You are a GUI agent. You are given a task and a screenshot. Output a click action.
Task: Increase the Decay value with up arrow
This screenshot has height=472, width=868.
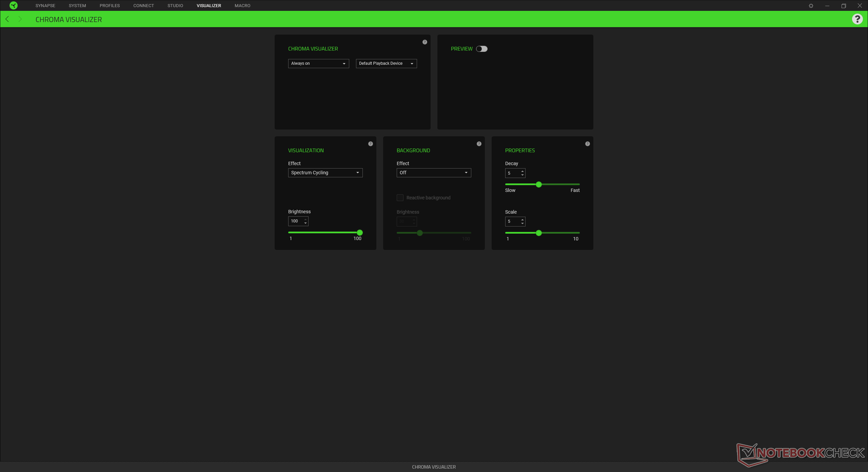point(523,171)
